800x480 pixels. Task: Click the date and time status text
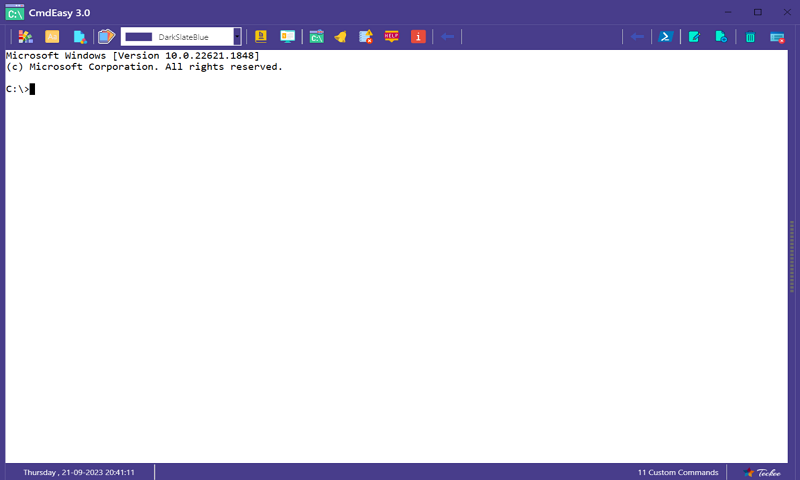pyautogui.click(x=79, y=472)
